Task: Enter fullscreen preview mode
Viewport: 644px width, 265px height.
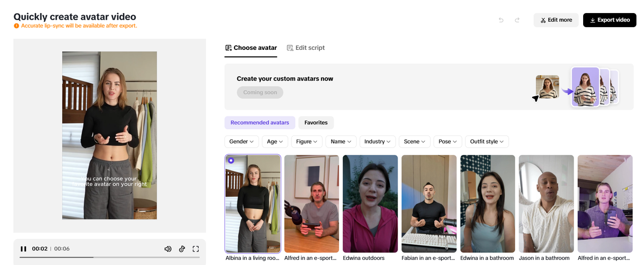Action: pos(196,249)
